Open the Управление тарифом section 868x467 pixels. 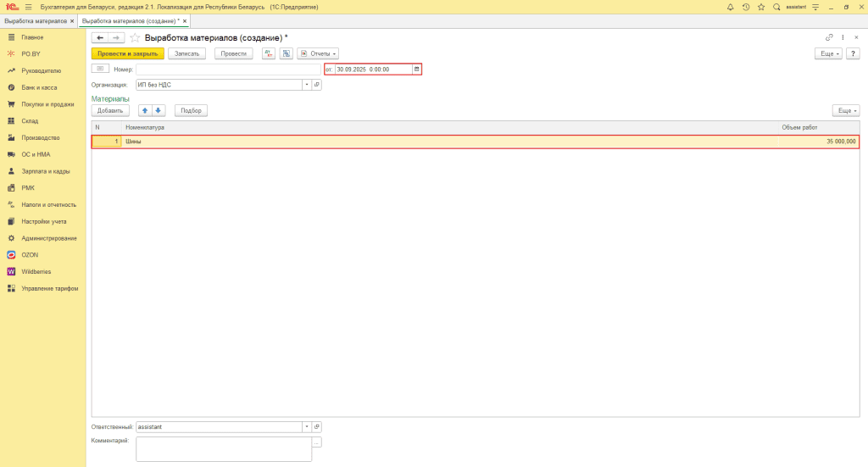coord(50,288)
